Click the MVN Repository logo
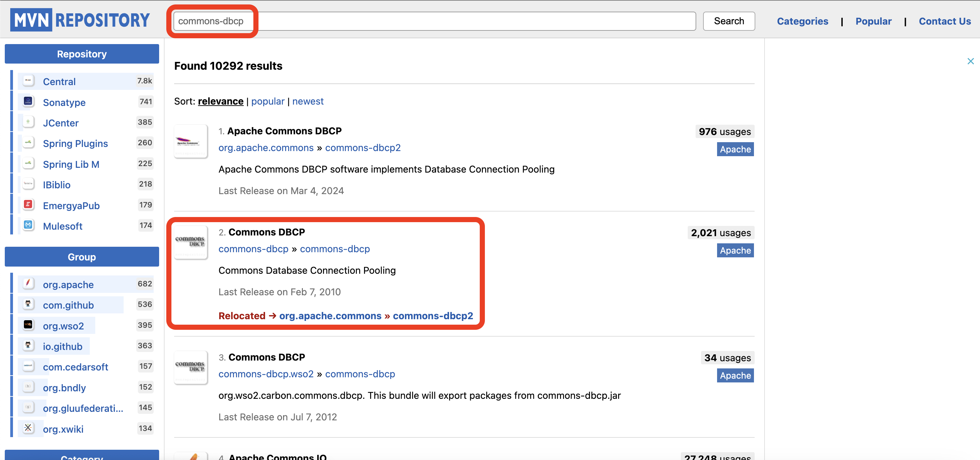Image resolution: width=980 pixels, height=460 pixels. (80, 19)
